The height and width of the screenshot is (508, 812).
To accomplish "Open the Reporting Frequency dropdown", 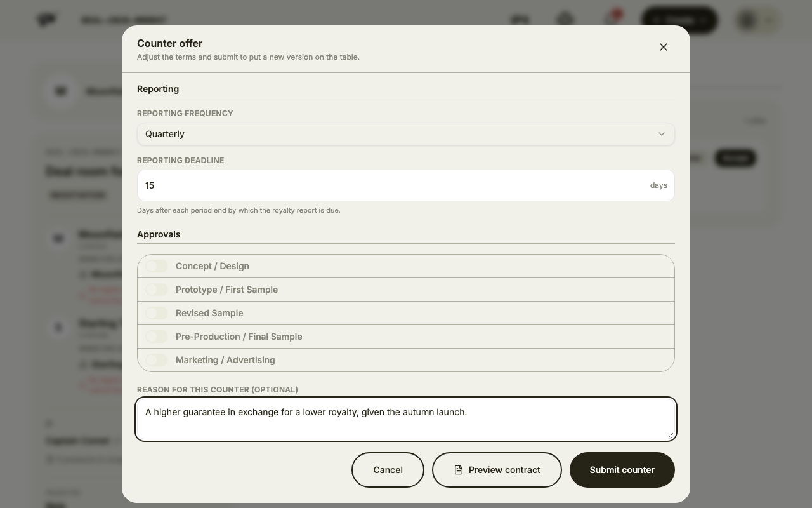I will [406, 134].
